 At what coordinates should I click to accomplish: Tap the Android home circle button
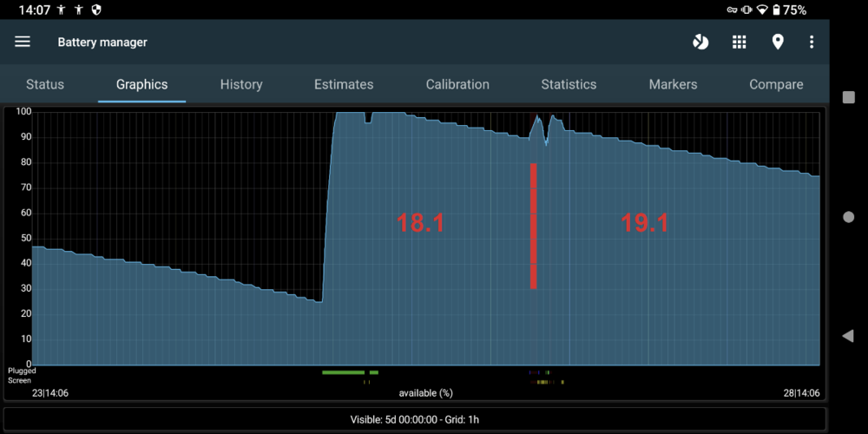click(x=848, y=217)
